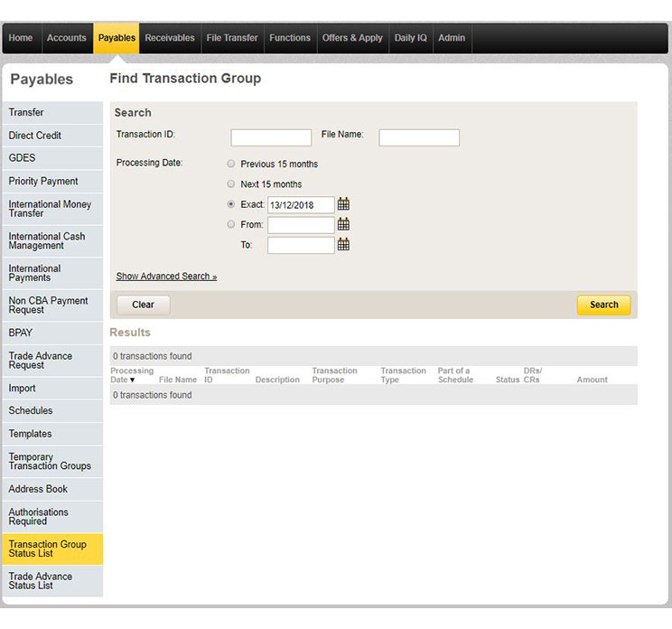This screenshot has height=629, width=672.
Task: Open Direct Credit in sidebar
Action: pos(52,136)
